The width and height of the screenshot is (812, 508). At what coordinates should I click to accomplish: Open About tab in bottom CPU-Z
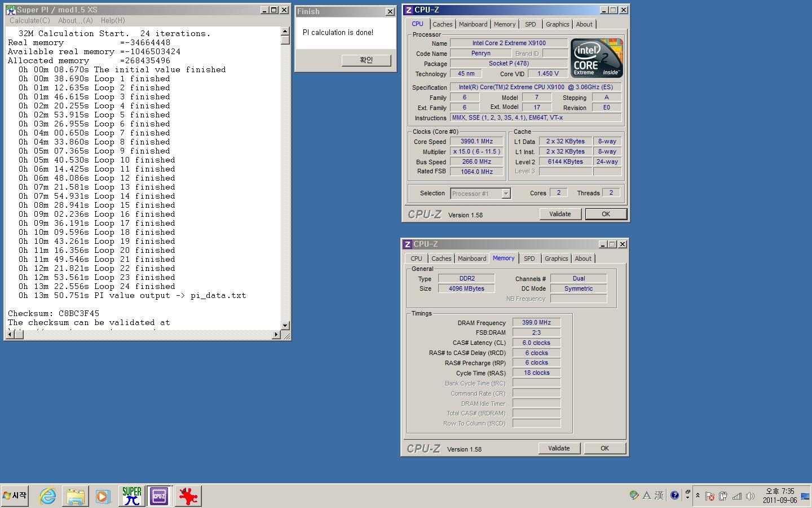click(x=583, y=259)
